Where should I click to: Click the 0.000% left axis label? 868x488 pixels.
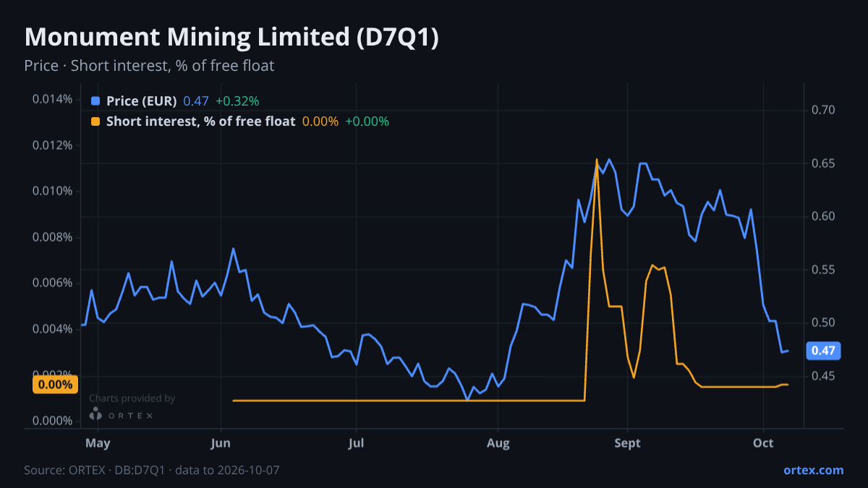(52, 421)
